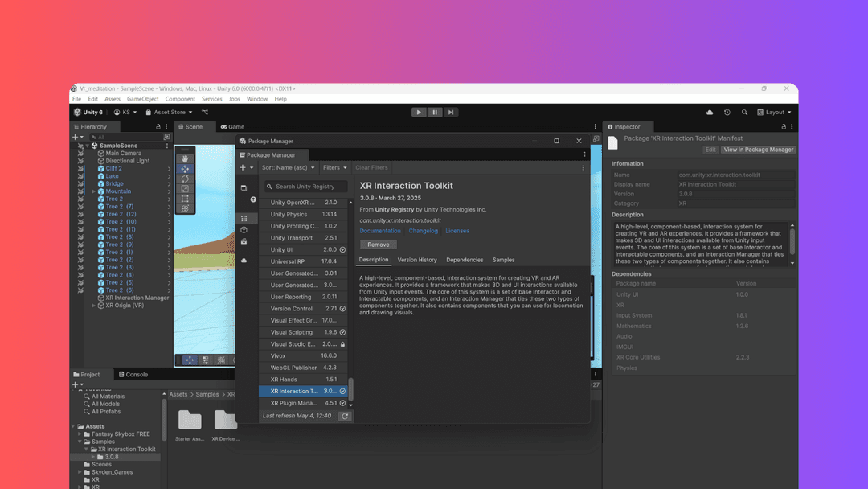Refresh the package list
868x489 pixels.
(x=345, y=416)
